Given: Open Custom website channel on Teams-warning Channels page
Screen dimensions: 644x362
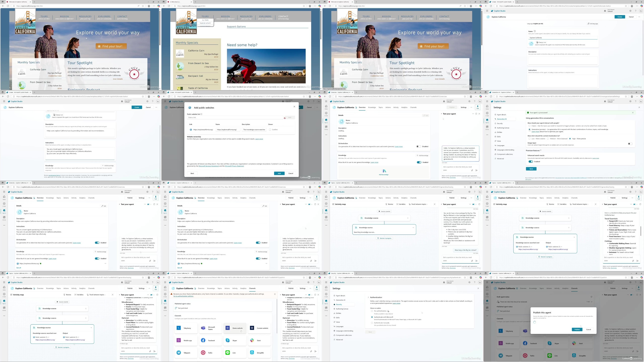Looking at the screenshot, I should (259, 328).
